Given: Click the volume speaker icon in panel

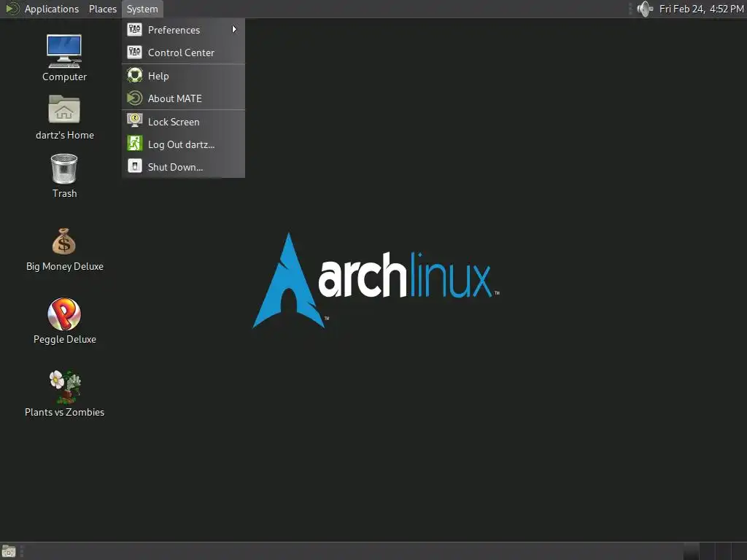Looking at the screenshot, I should (645, 9).
